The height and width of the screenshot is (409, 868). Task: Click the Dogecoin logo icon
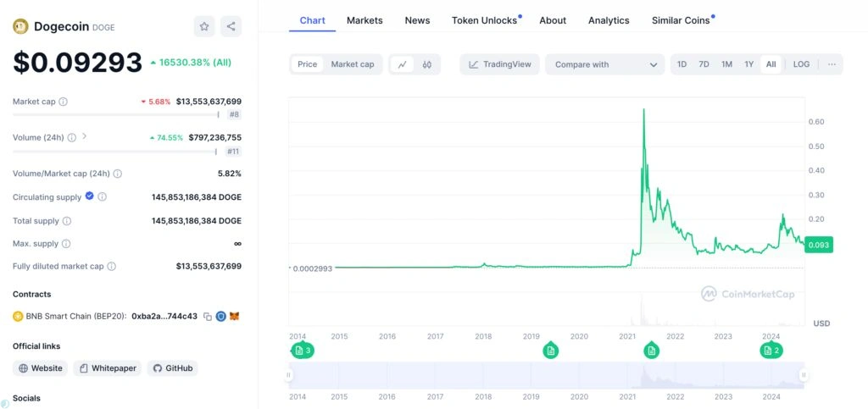(20, 26)
